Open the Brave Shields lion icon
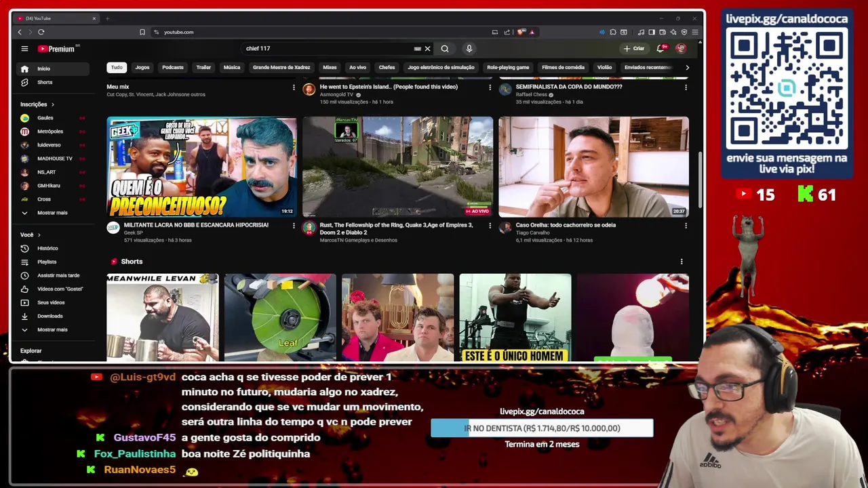 (x=521, y=32)
